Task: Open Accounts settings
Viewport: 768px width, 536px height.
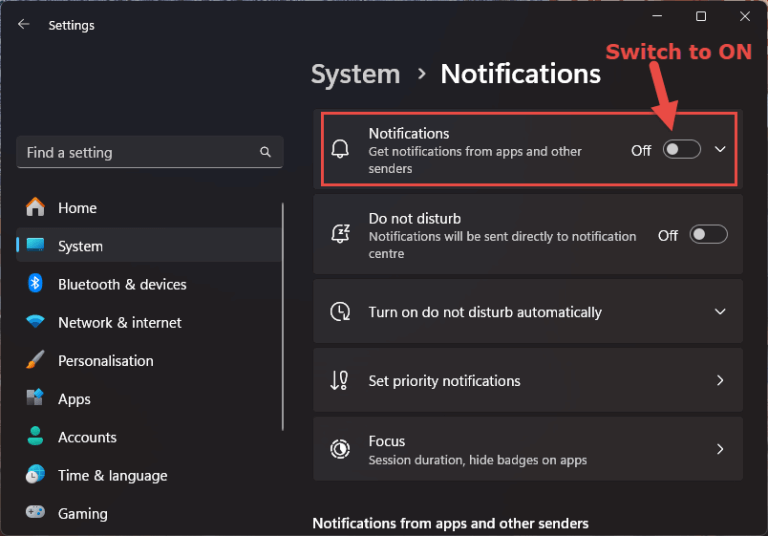Action: pyautogui.click(x=149, y=437)
